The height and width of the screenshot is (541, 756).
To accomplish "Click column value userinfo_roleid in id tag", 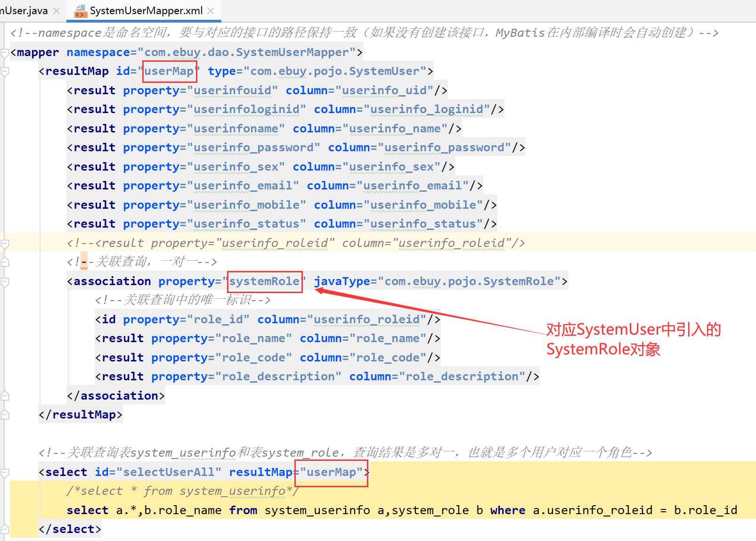I will click(366, 320).
